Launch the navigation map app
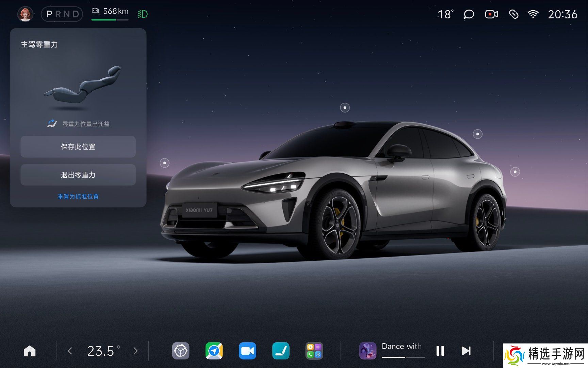Viewport: 588px width, 368px height. (x=214, y=351)
